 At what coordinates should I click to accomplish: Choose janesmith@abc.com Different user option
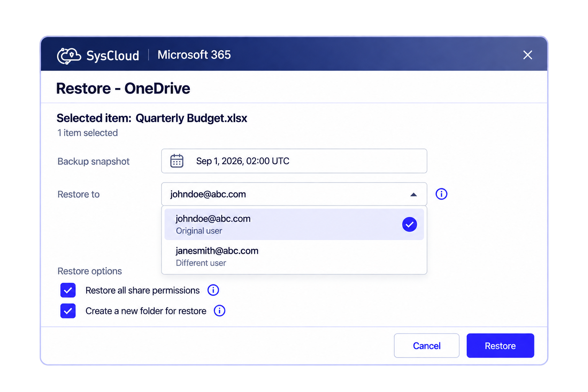click(x=294, y=256)
